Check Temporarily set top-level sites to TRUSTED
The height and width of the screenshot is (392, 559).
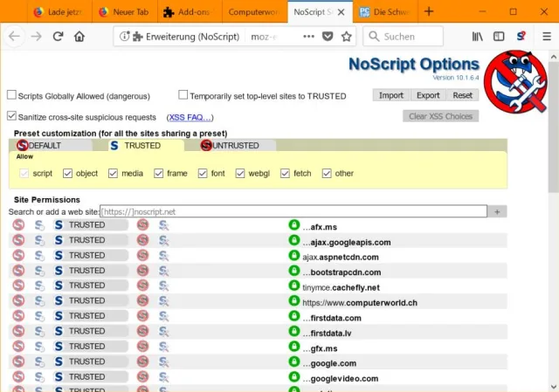(x=183, y=95)
